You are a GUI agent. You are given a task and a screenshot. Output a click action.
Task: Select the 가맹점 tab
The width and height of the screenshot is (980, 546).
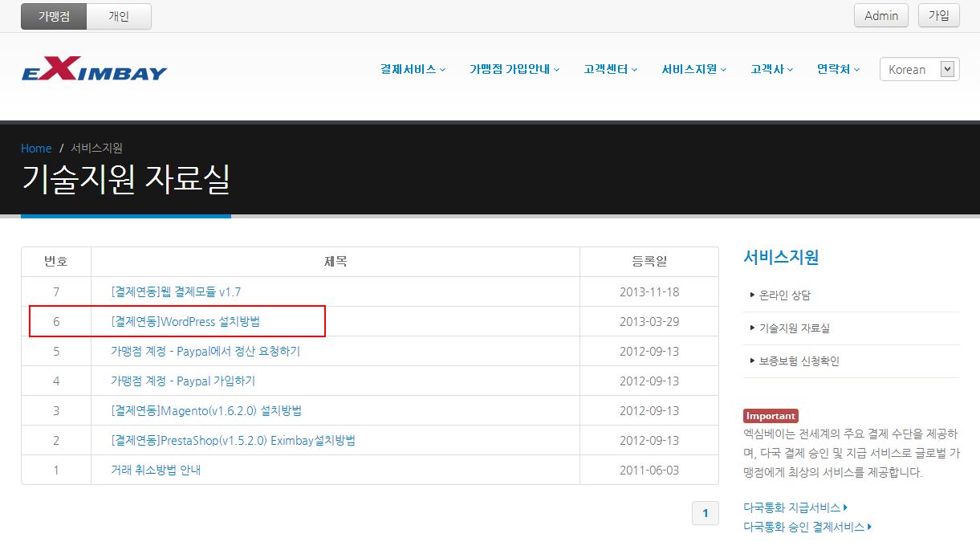point(53,16)
